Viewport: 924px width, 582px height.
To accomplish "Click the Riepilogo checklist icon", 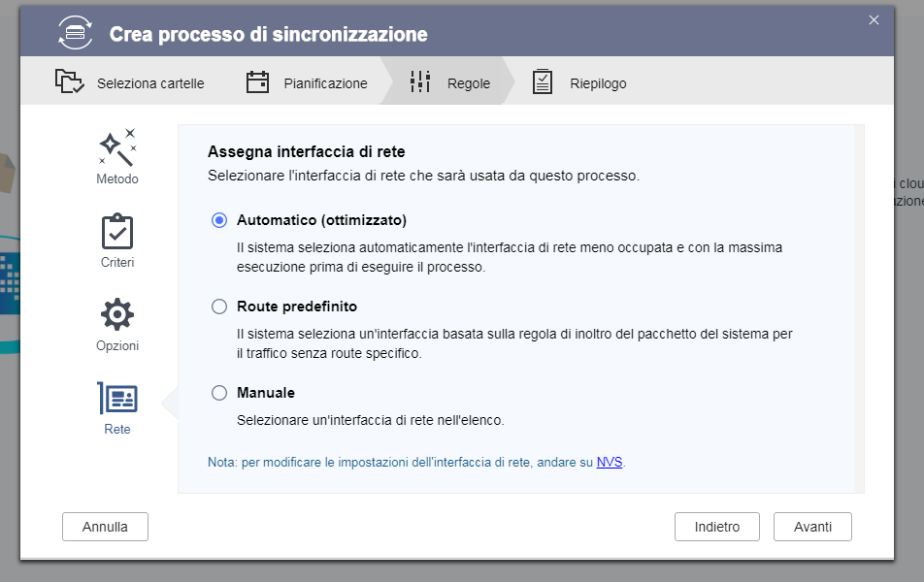I will tap(543, 82).
